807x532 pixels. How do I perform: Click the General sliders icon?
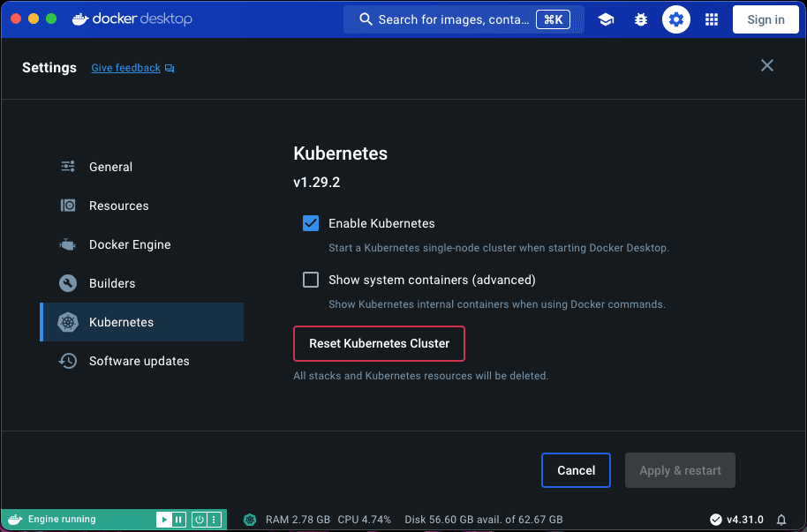[x=68, y=166]
